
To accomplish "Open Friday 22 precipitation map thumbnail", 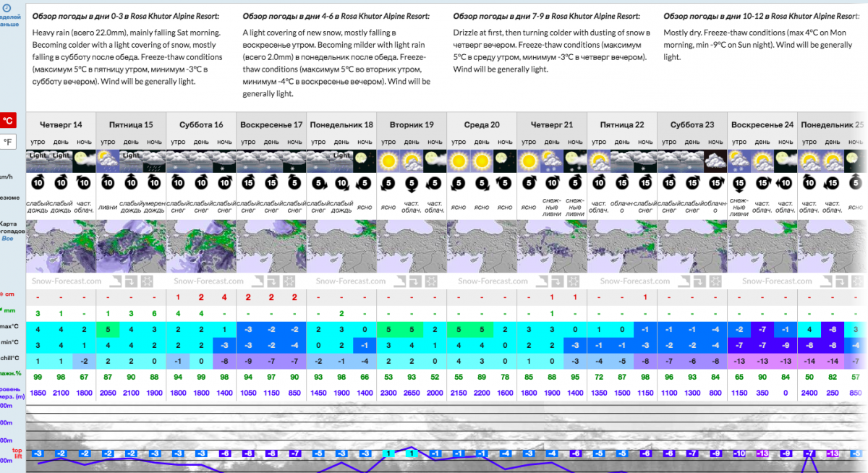I will click(x=622, y=246).
